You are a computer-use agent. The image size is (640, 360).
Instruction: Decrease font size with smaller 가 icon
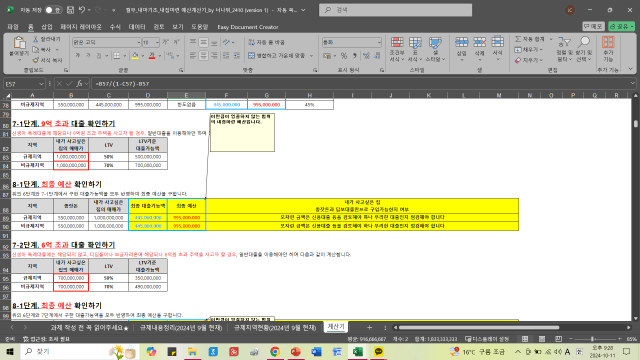coord(176,42)
